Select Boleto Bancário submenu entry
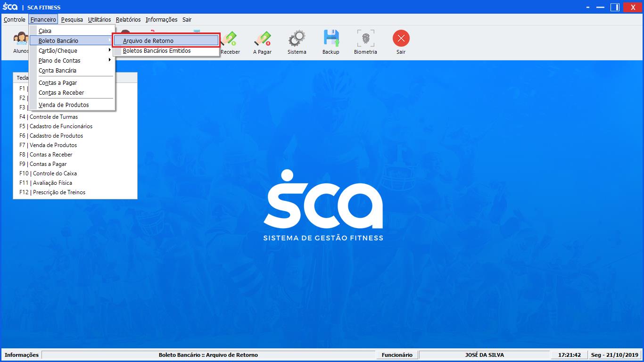 pos(72,41)
